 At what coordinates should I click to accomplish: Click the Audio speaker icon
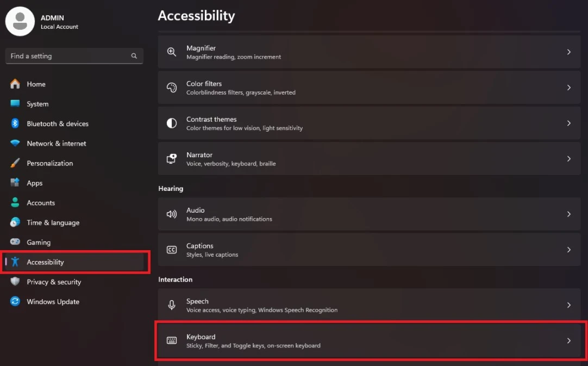click(172, 214)
